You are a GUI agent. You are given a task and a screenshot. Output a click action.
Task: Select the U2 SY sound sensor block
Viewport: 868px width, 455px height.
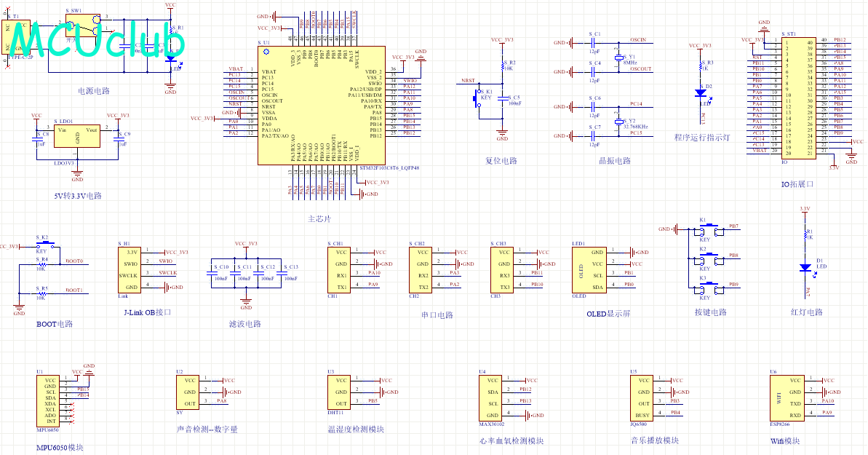(x=188, y=392)
